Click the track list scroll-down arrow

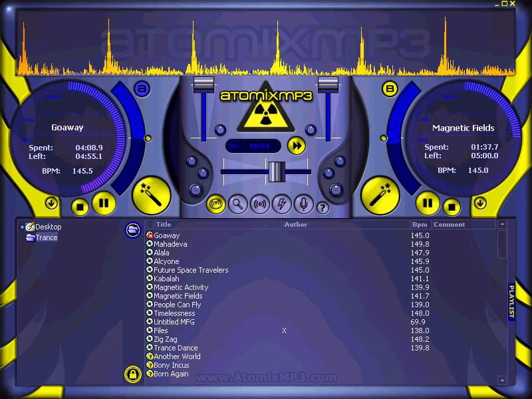[502, 380]
